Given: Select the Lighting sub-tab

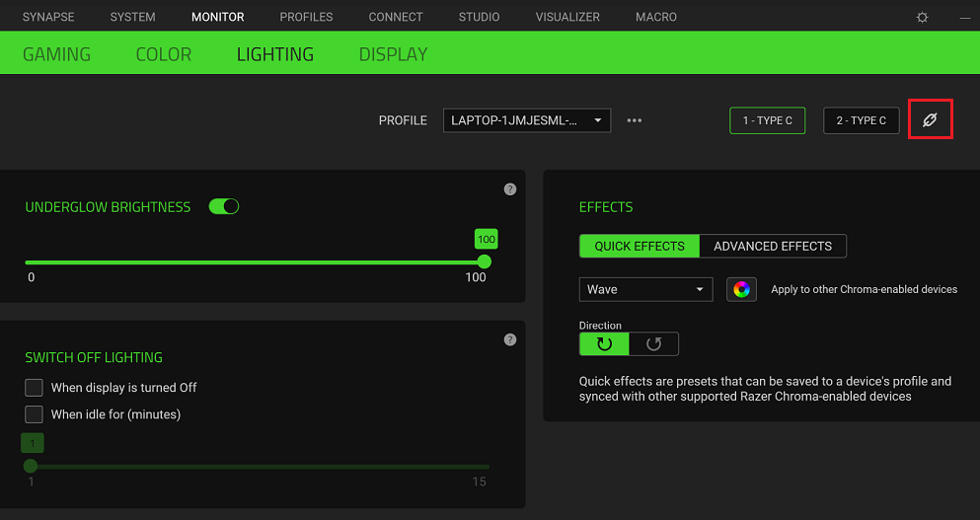Looking at the screenshot, I should pos(275,54).
